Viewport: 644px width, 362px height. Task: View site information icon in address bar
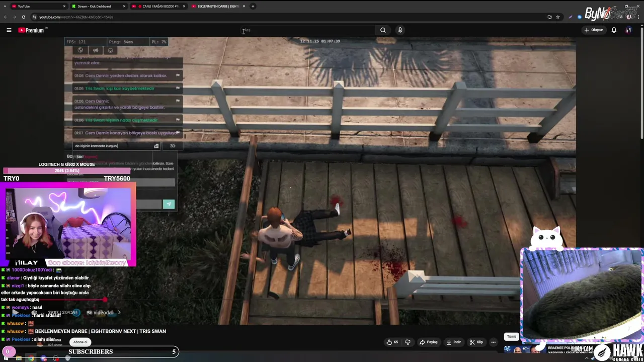(x=34, y=17)
